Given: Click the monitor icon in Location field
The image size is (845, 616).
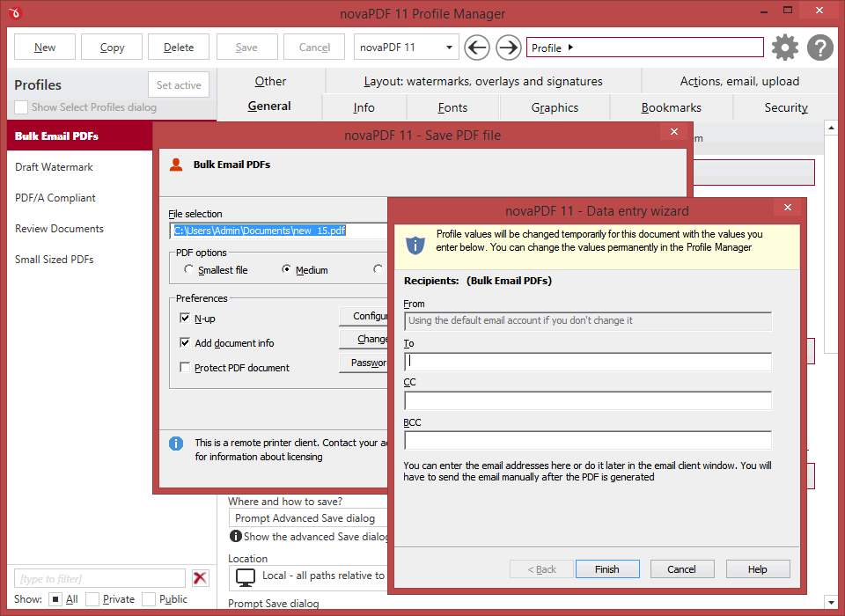Looking at the screenshot, I should tap(246, 578).
